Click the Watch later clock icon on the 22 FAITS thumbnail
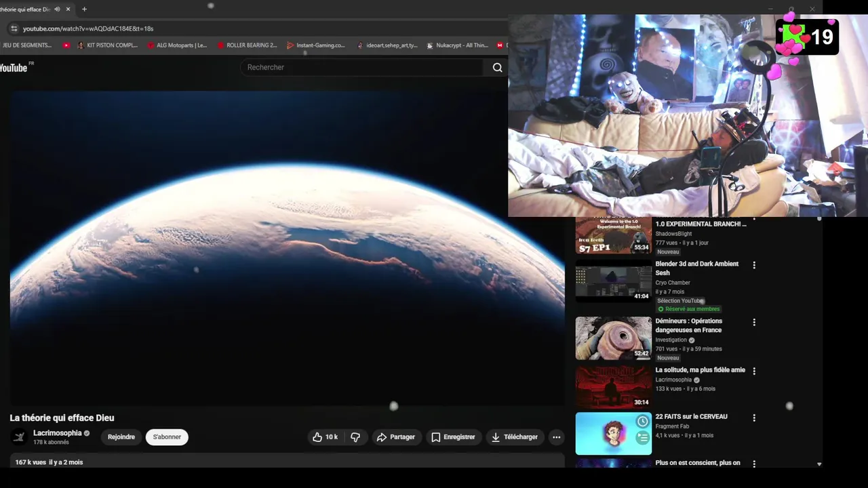 point(642,422)
